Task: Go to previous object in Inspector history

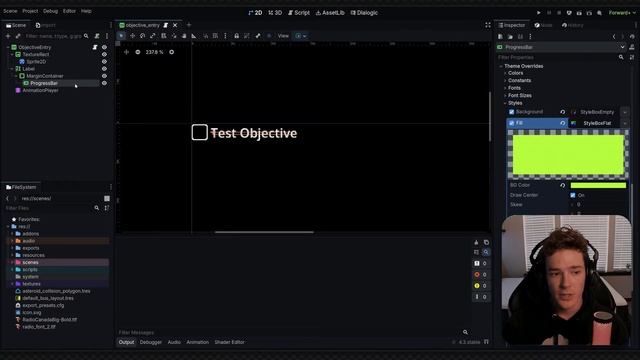Action: point(614,37)
